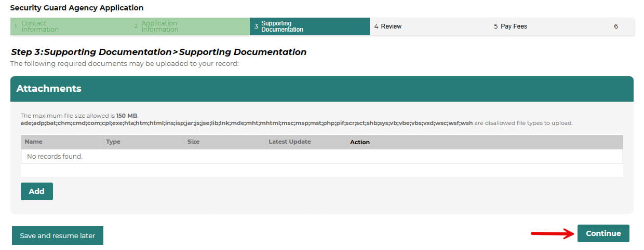The image size is (644, 250).
Task: Click the 150 MB file size text
Action: (x=127, y=116)
